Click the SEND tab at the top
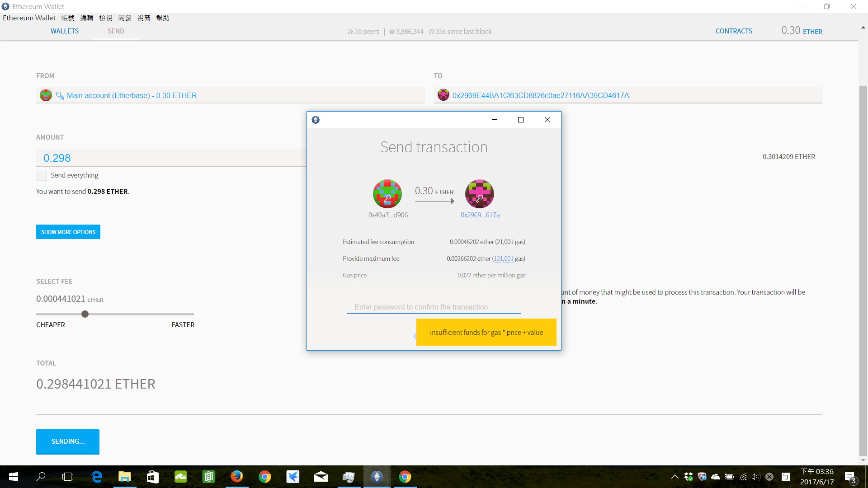 point(115,31)
